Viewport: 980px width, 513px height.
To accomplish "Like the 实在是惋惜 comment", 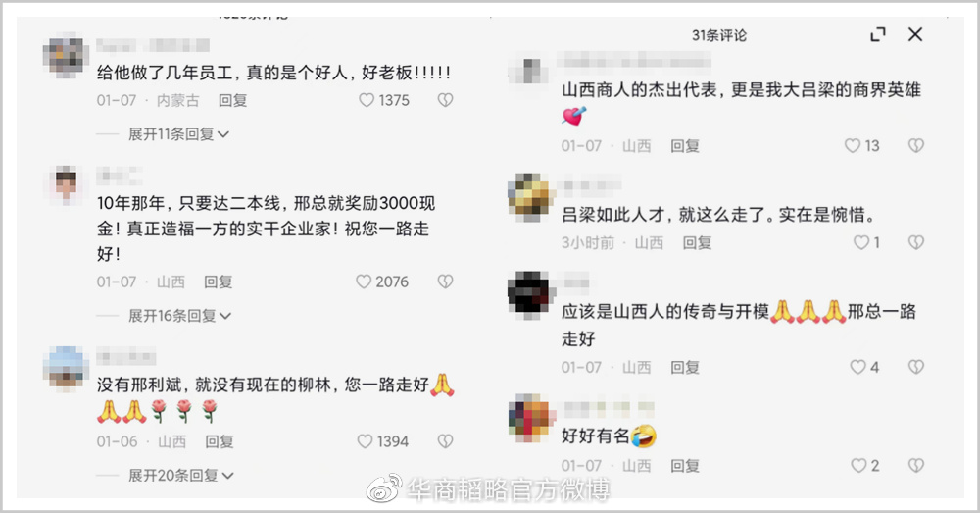I will 861,242.
